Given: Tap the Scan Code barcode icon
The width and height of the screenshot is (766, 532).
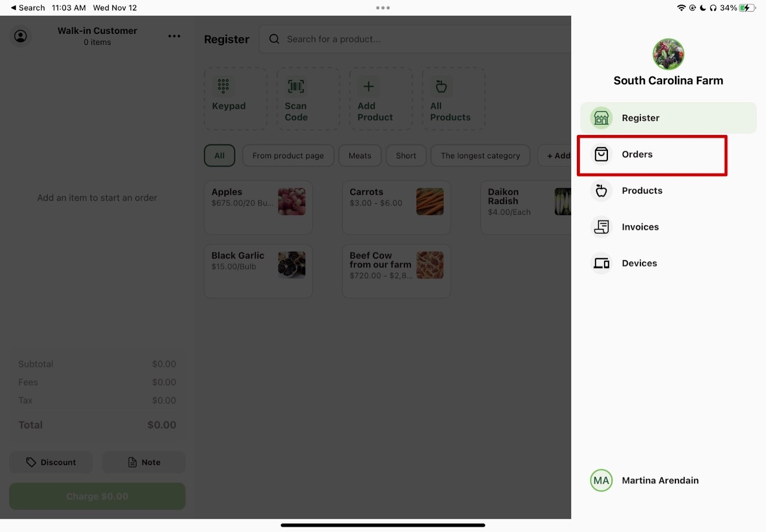Looking at the screenshot, I should [x=296, y=87].
